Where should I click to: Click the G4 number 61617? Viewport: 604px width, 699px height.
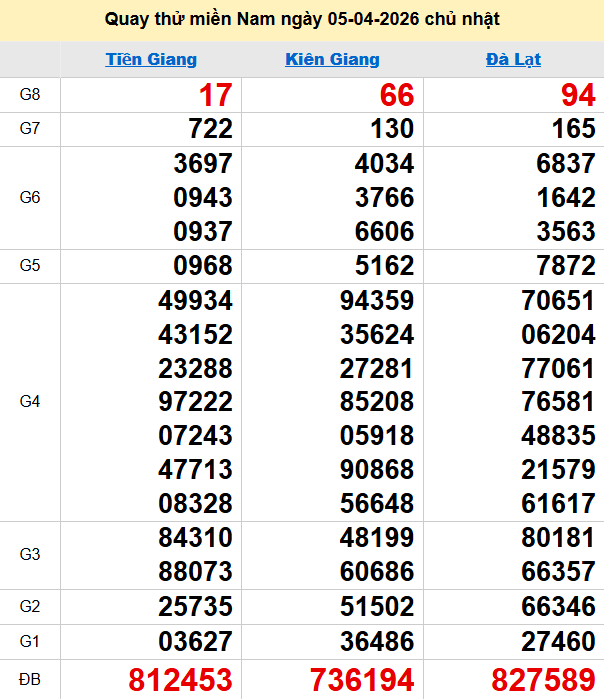tap(559, 503)
